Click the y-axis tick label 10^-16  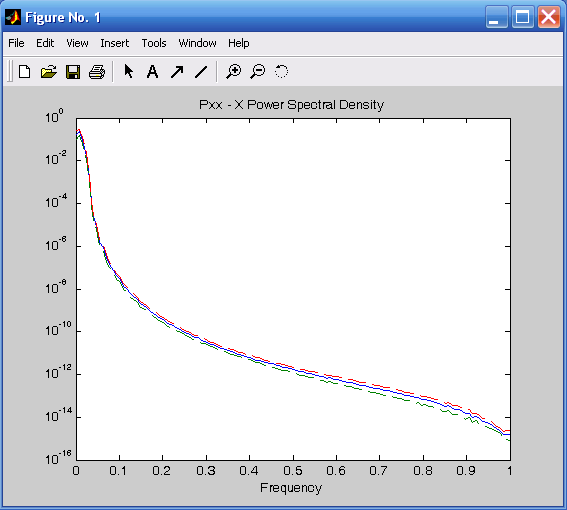pos(58,457)
